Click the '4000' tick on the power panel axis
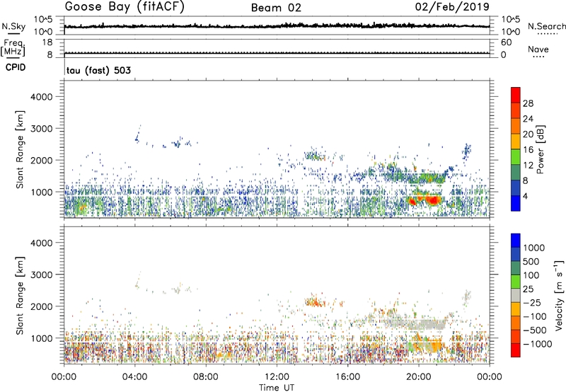 pyautogui.click(x=41, y=97)
